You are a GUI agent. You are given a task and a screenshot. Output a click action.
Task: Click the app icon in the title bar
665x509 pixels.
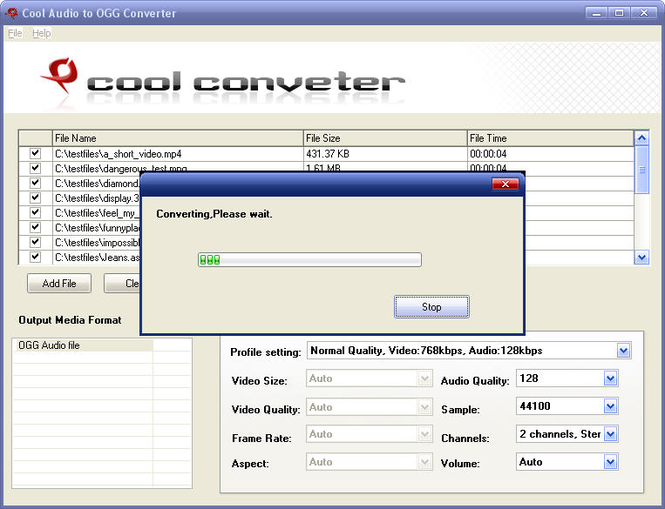tap(12, 13)
